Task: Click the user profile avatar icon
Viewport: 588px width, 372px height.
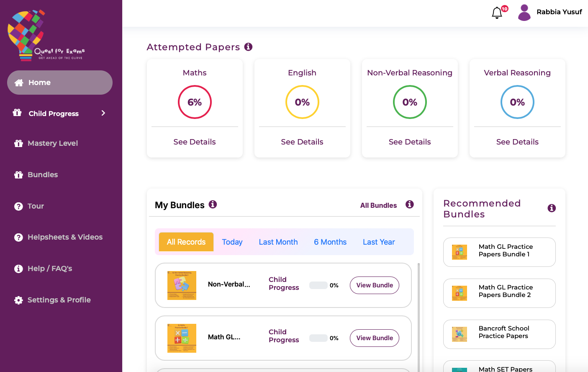Action: [524, 13]
